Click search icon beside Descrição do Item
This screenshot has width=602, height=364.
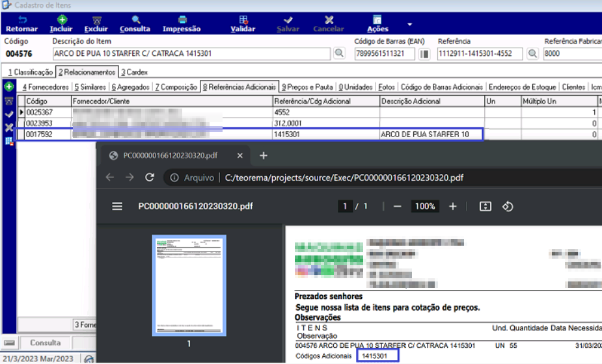pos(339,53)
